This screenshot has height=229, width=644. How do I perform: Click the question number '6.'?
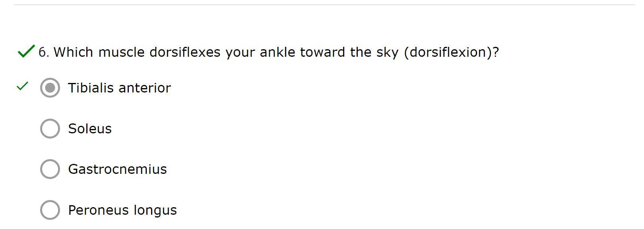coord(44,52)
